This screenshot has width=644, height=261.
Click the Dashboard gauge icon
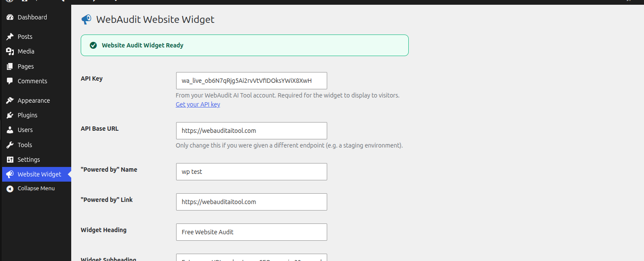[x=10, y=17]
